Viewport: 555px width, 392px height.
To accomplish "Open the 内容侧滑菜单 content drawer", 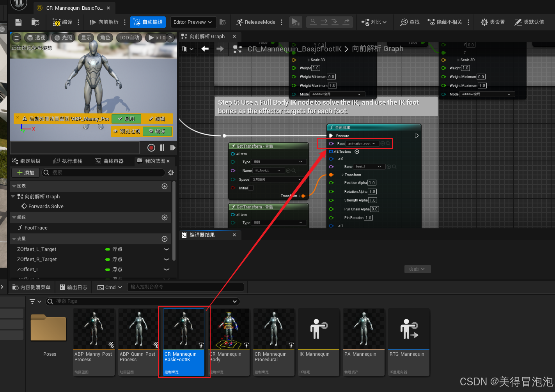I will click(x=31, y=288).
